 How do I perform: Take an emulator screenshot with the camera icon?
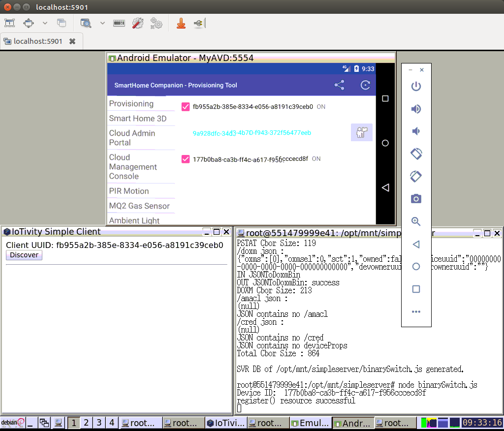[416, 199]
